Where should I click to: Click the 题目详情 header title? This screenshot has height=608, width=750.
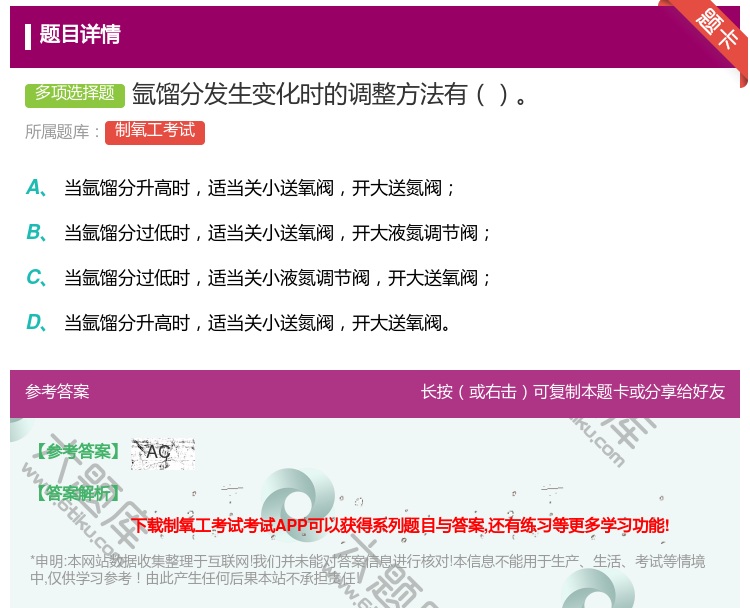pos(80,35)
